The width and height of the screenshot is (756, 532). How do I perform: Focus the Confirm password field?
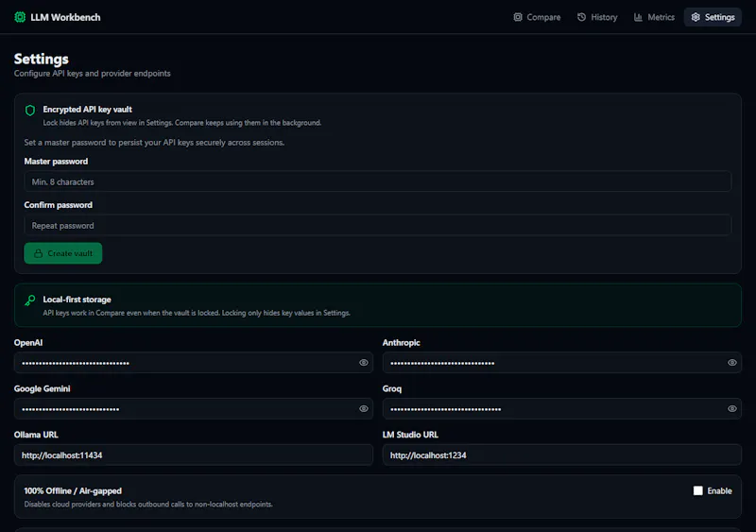[x=377, y=225]
